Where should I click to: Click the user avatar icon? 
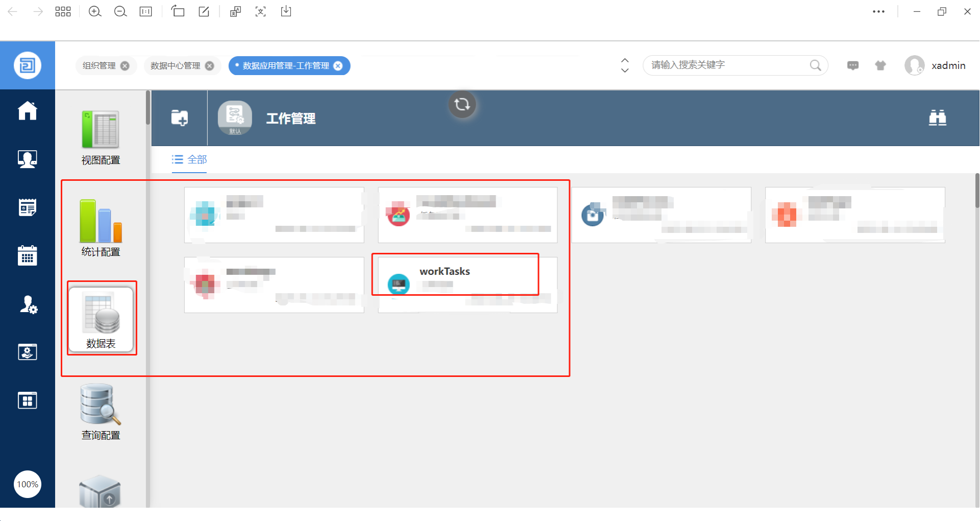(x=915, y=65)
